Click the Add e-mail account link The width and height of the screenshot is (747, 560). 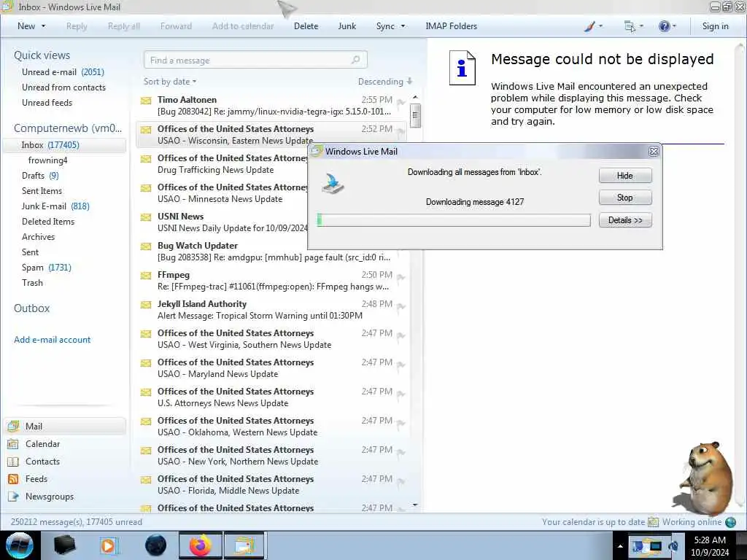coord(52,340)
